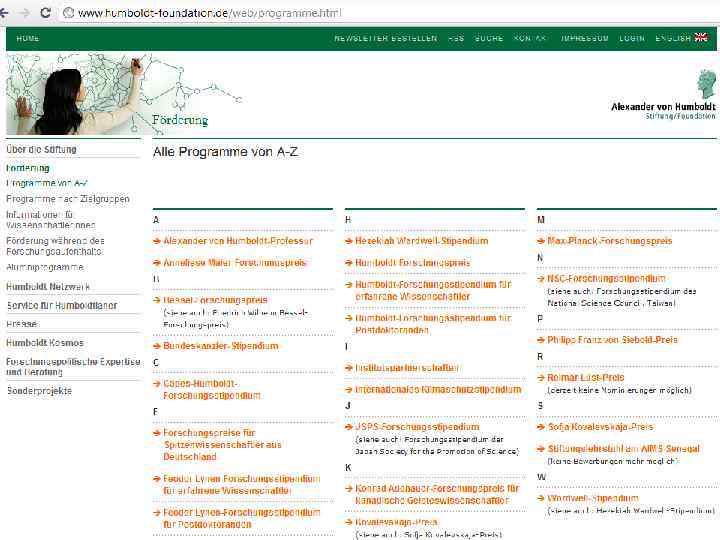Open SUCHE in the top bar
This screenshot has height=540, width=720.
(489, 39)
